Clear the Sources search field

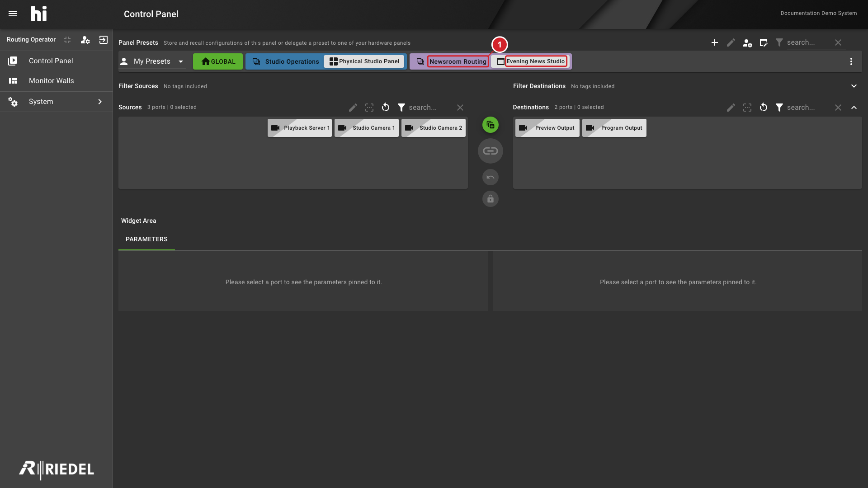(460, 108)
